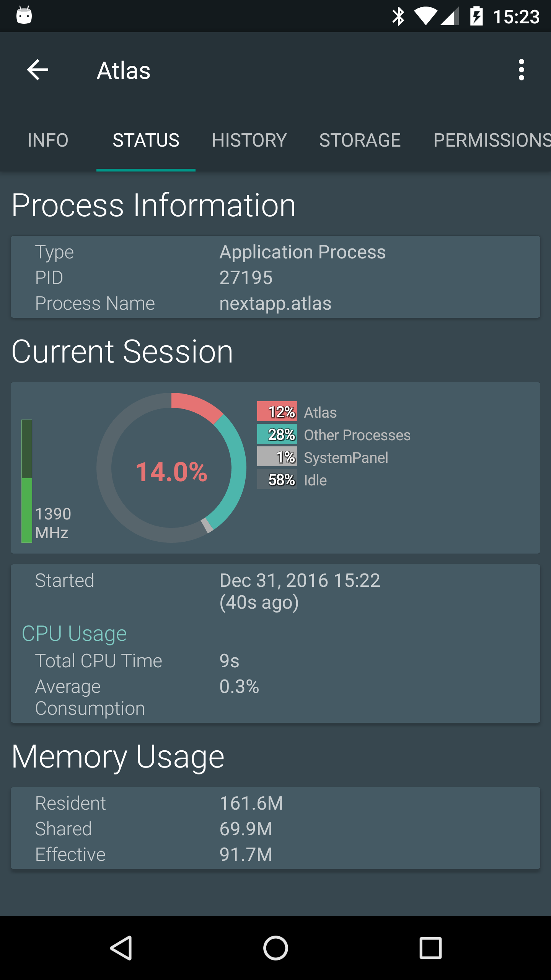Tap the red 12% Atlas legend swatch
551x980 pixels.
coord(277,412)
